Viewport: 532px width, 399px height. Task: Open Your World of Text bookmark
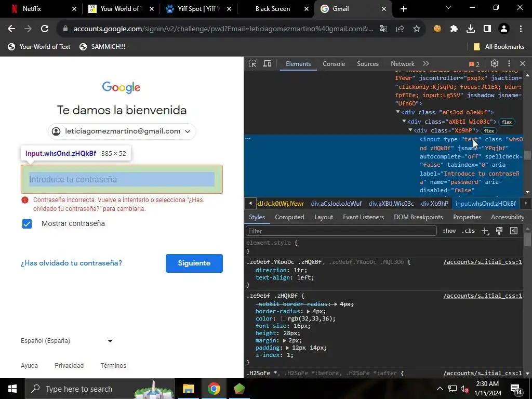(39, 47)
